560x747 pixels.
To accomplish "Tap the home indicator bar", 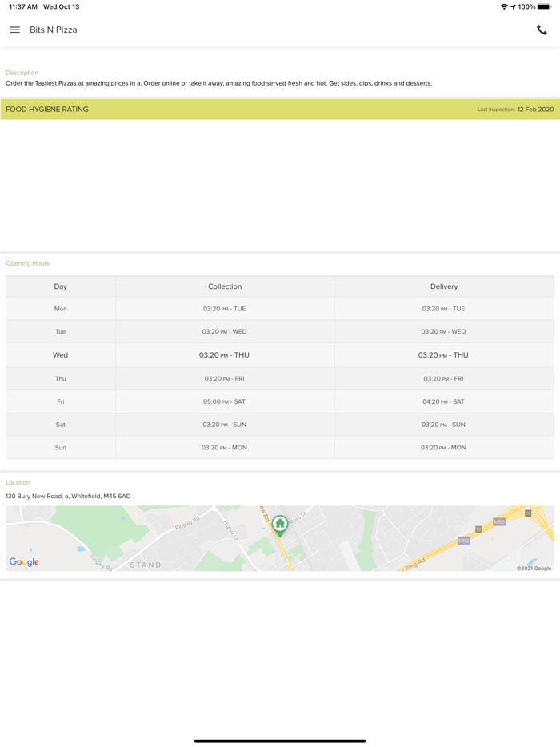I will (280, 741).
